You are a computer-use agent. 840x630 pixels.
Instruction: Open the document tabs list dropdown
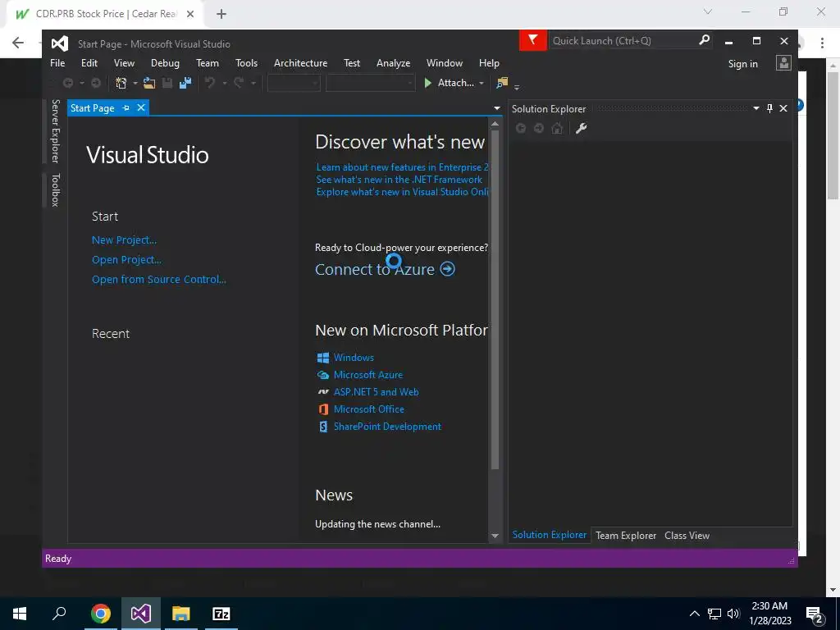click(496, 108)
